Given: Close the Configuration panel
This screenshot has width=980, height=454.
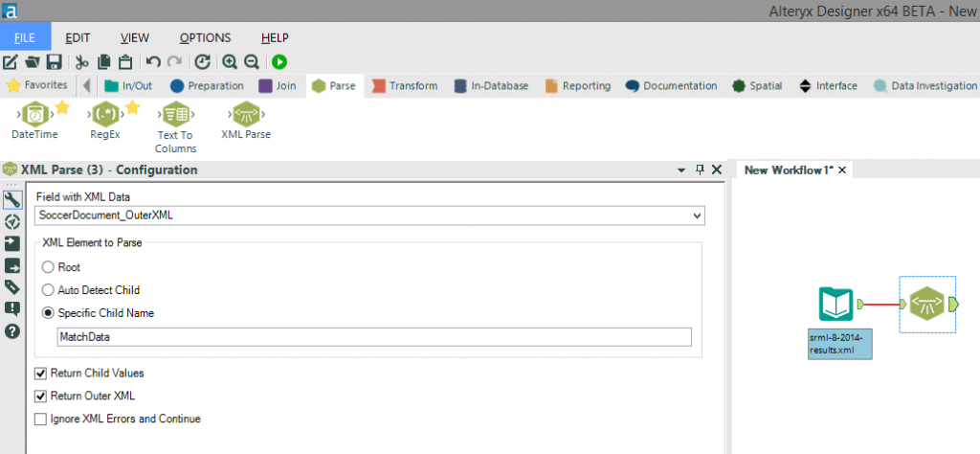Looking at the screenshot, I should 717,170.
